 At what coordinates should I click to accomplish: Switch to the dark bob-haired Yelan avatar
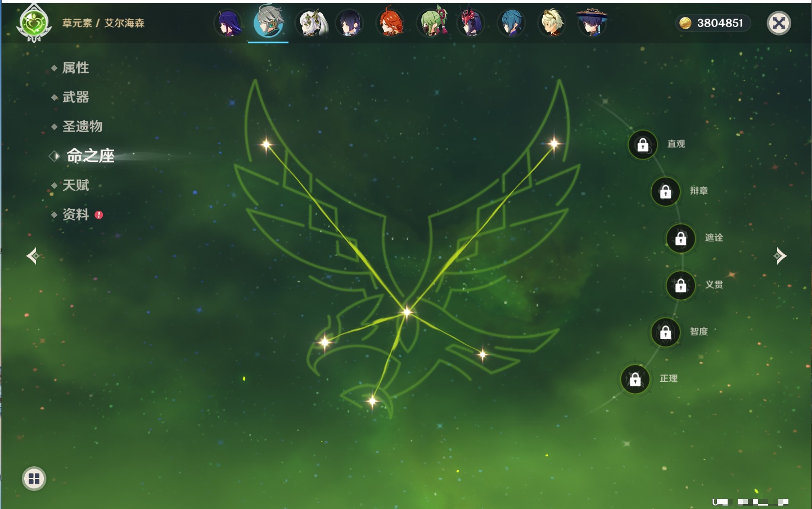tap(349, 24)
